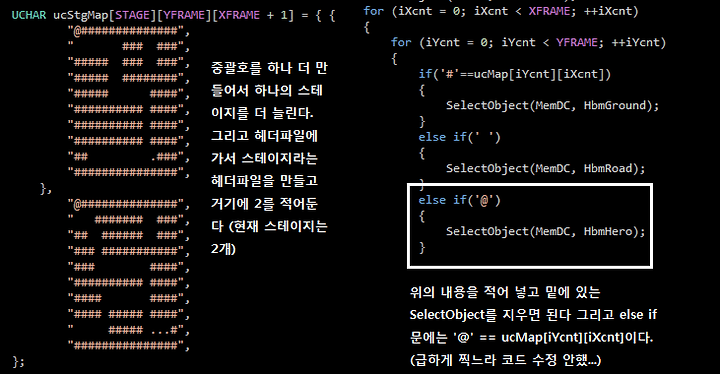Click the "else if('@')" line

(x=460, y=200)
